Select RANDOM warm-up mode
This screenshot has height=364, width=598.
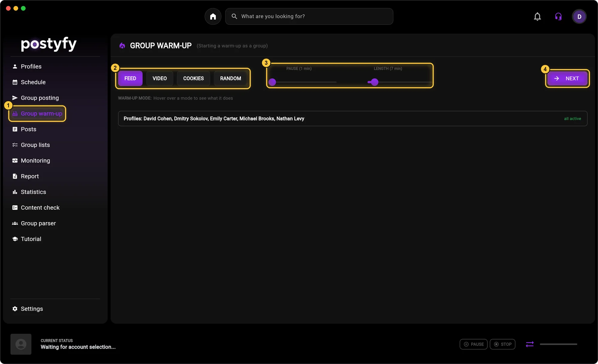click(x=231, y=79)
